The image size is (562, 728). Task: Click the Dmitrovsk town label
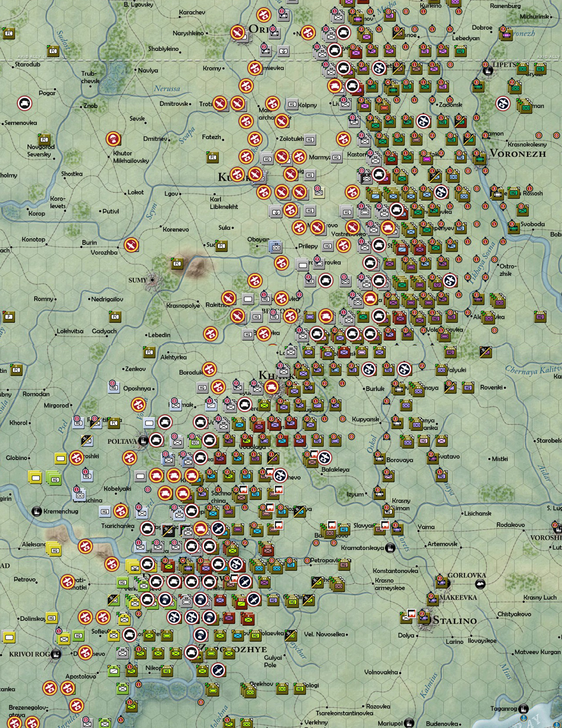pos(174,104)
